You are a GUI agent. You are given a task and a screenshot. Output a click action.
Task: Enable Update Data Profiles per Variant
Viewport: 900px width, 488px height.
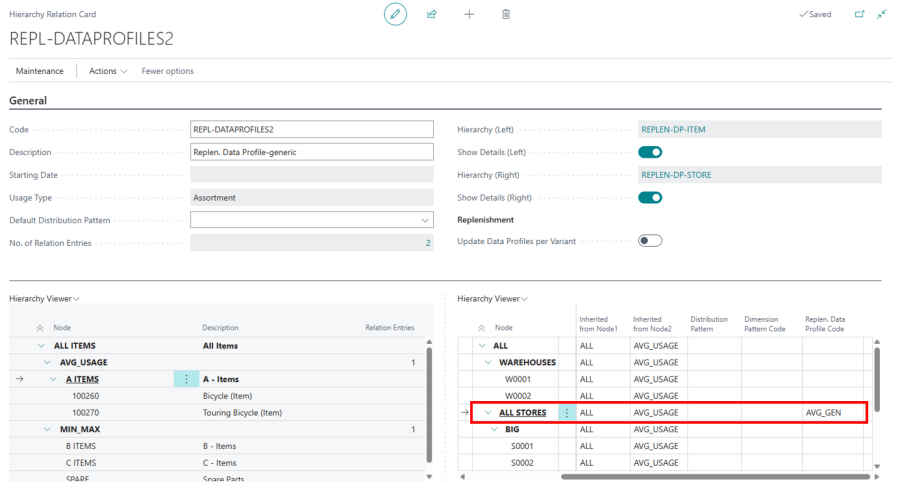pos(650,241)
